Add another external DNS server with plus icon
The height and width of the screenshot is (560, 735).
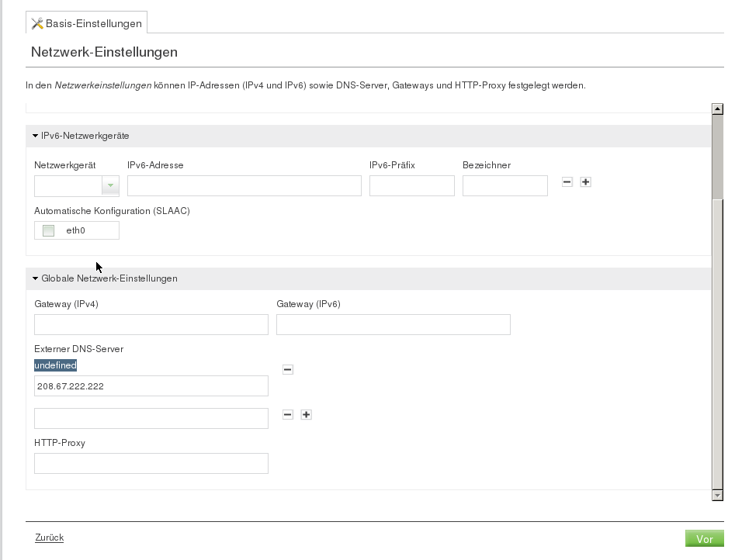coord(307,415)
